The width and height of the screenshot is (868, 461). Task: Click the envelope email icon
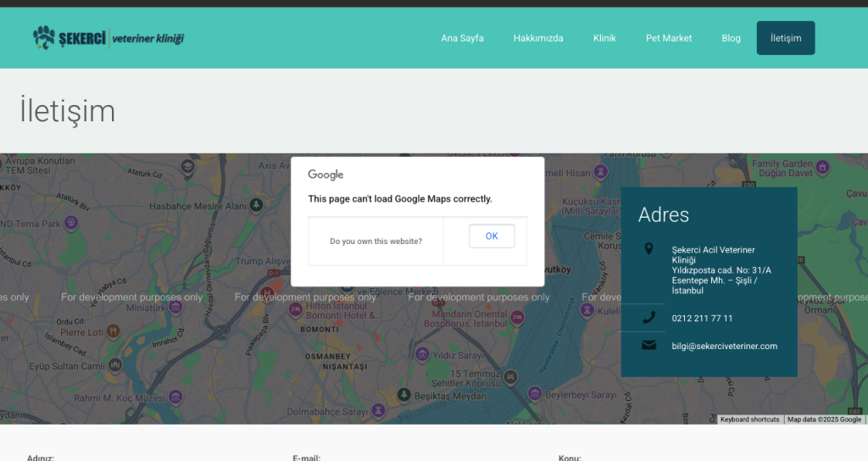[649, 345]
